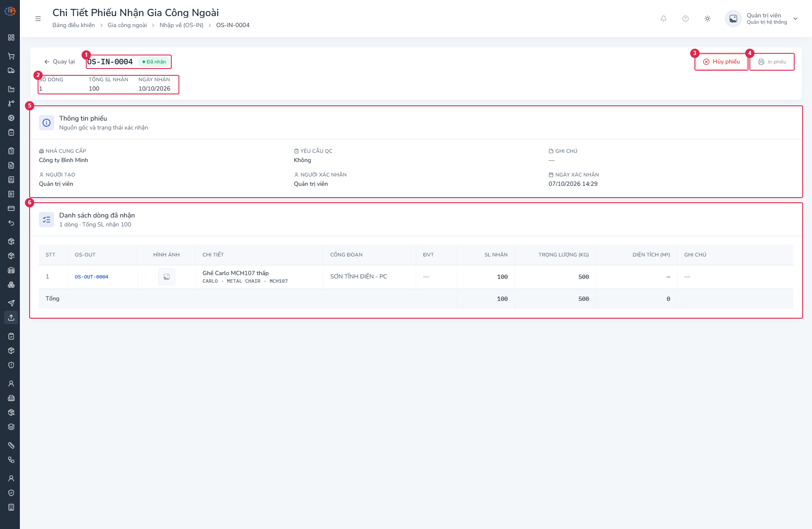Cancel the slip with Hủy phiếu
Viewport: 812px width, 529px height.
coord(721,62)
